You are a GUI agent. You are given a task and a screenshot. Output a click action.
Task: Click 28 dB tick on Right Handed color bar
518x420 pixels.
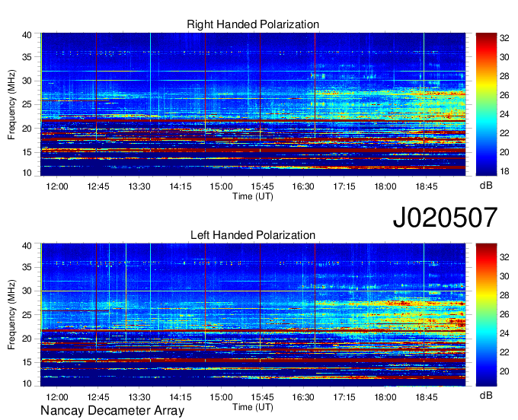point(504,76)
